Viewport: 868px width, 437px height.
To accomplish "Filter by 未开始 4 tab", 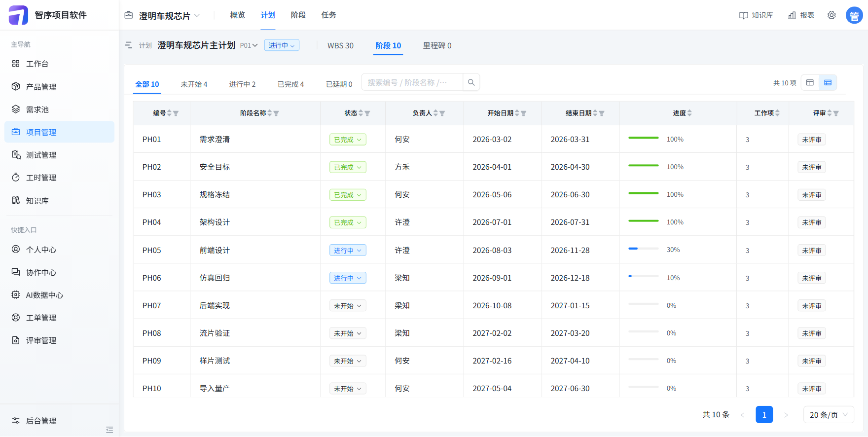I will (x=194, y=84).
